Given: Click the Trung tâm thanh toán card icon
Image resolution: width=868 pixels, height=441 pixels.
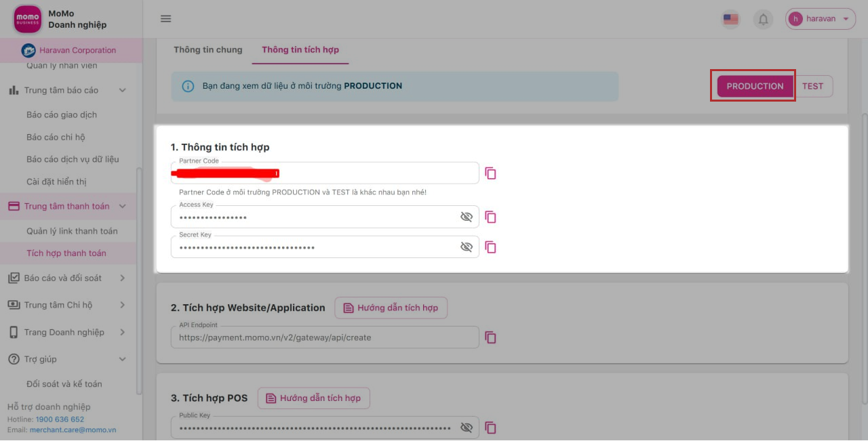Looking at the screenshot, I should click(14, 207).
